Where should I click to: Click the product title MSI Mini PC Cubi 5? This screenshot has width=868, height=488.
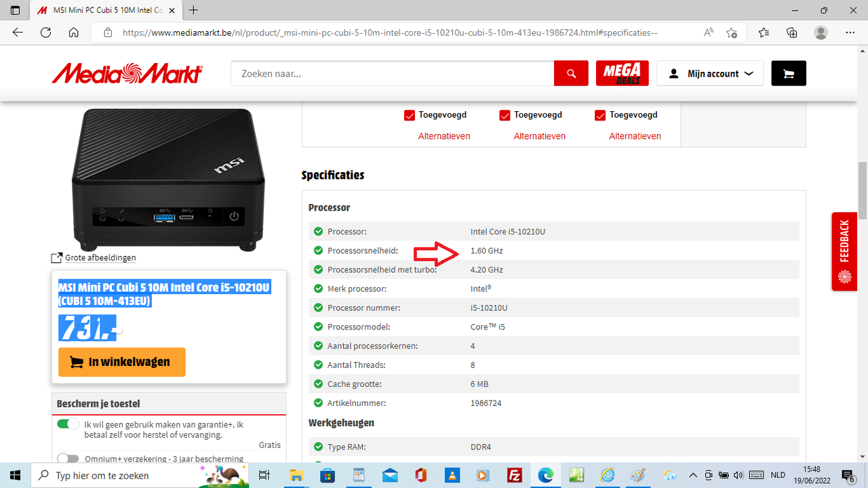(164, 294)
